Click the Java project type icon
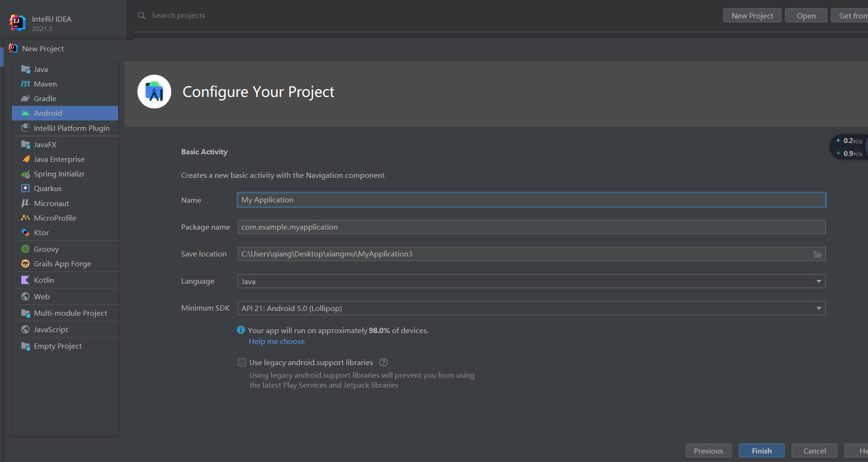This screenshot has height=462, width=868. coord(25,69)
